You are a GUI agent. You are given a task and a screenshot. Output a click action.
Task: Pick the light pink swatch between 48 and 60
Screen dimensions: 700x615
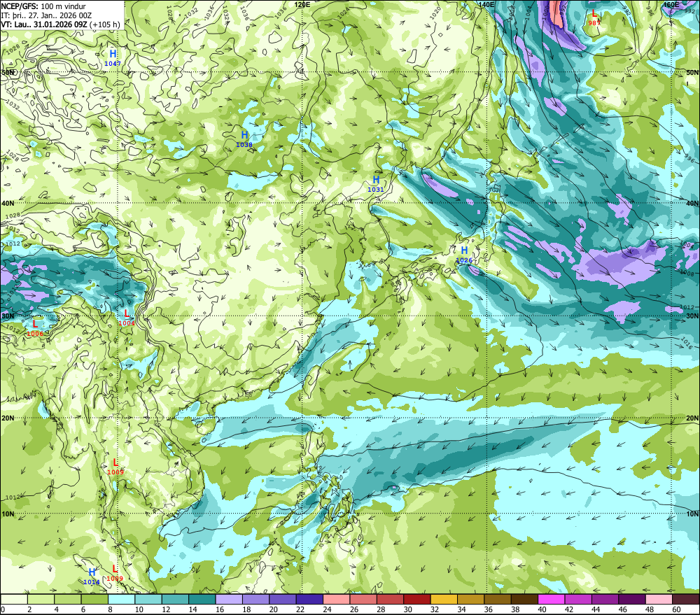coord(659,600)
